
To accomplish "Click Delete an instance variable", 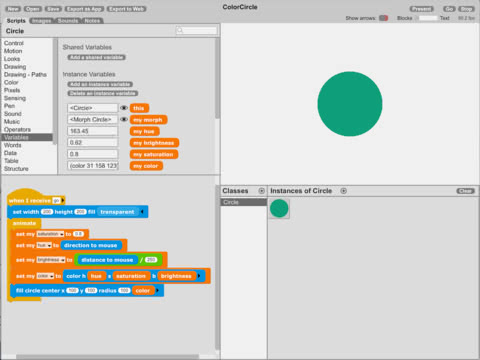I will point(103,93).
